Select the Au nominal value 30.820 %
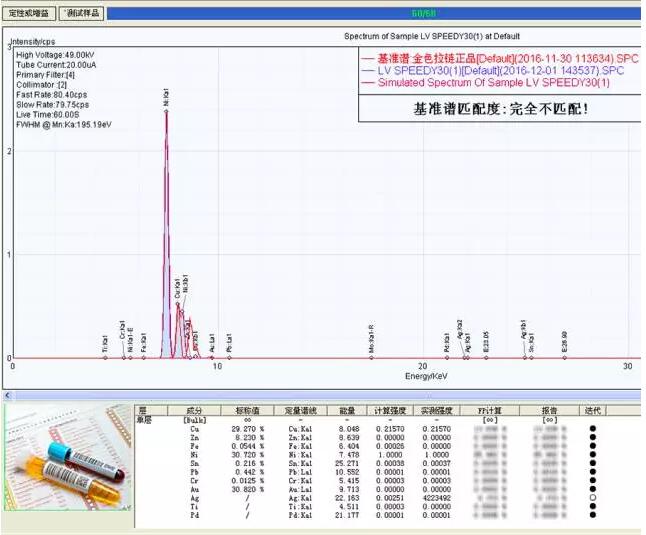The height and width of the screenshot is (535, 646). [x=247, y=489]
